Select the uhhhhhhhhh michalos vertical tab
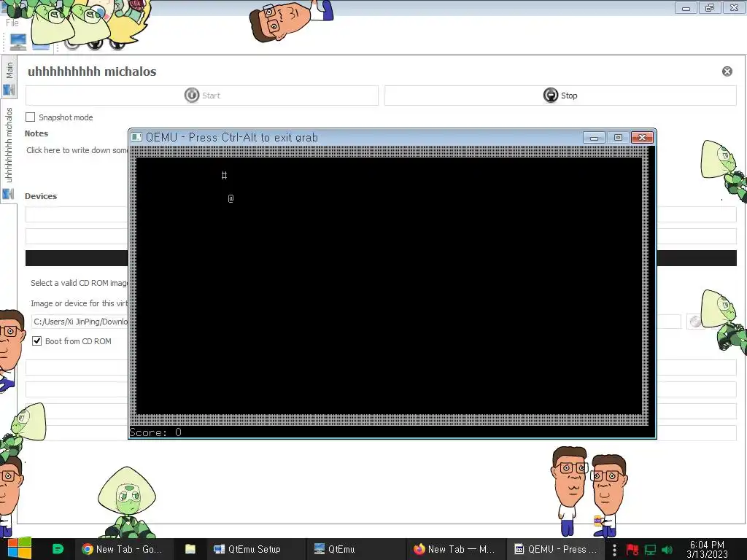Image resolution: width=747 pixels, height=560 pixels. [9, 152]
